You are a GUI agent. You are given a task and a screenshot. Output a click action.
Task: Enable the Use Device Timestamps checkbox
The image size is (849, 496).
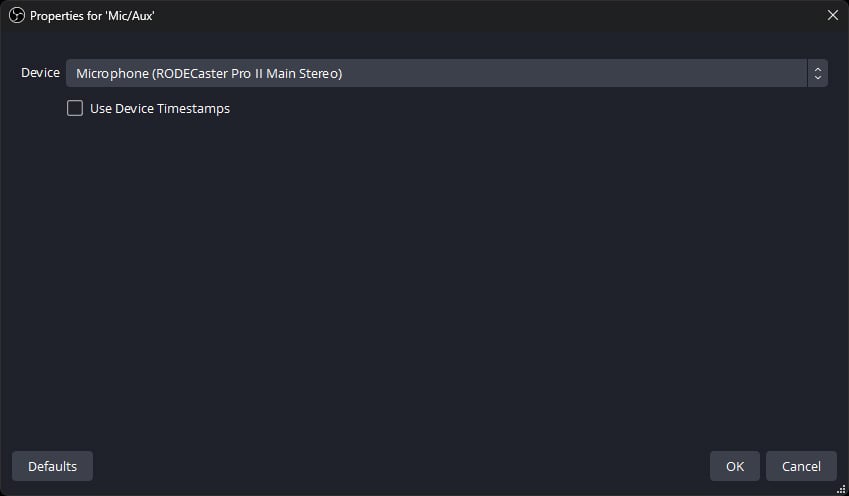[x=75, y=108]
